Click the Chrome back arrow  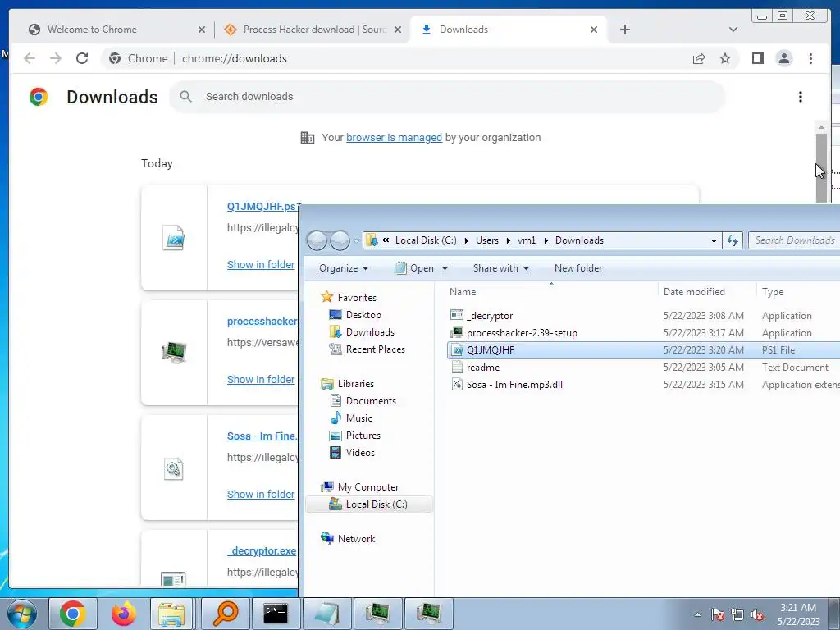30,58
